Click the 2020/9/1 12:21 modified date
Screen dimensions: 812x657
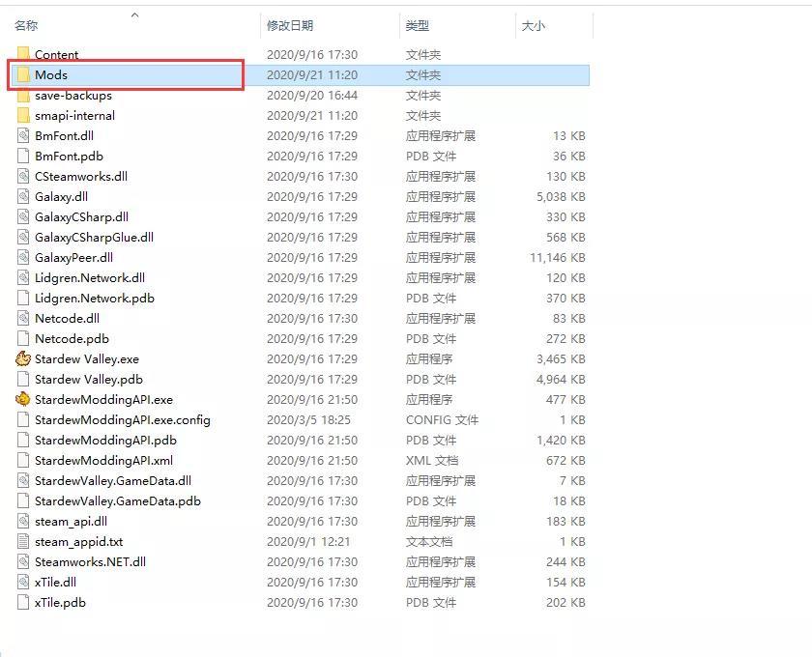pos(308,542)
